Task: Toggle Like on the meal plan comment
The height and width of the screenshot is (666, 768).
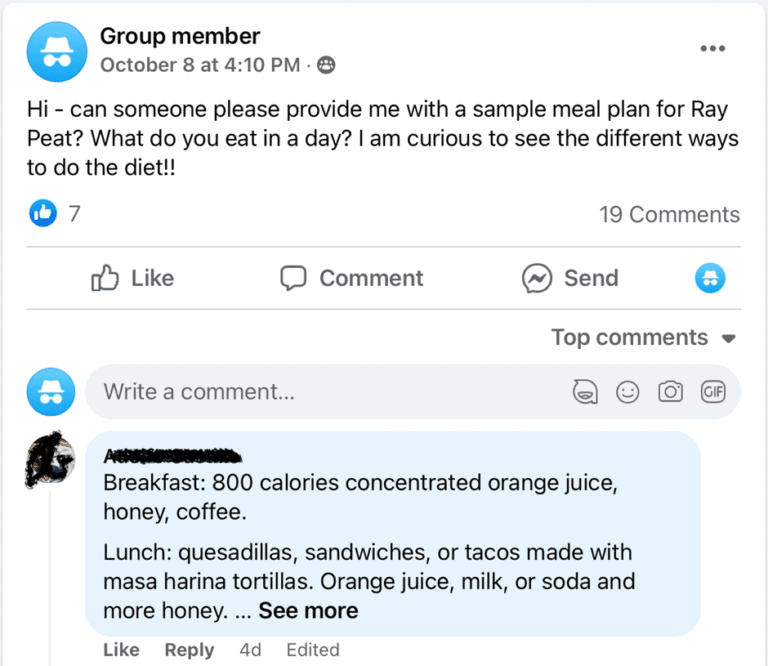Action: tap(121, 649)
